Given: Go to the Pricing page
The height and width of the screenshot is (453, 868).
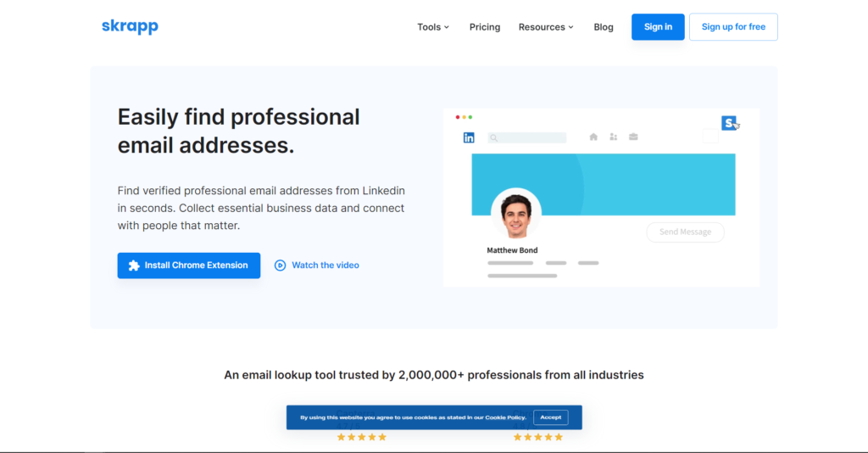Looking at the screenshot, I should (484, 27).
